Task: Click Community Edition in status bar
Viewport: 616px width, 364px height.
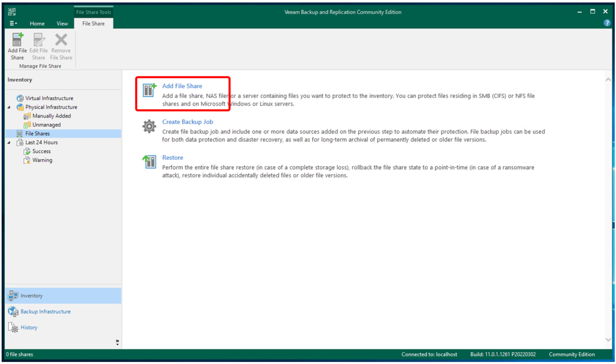Action: click(572, 354)
